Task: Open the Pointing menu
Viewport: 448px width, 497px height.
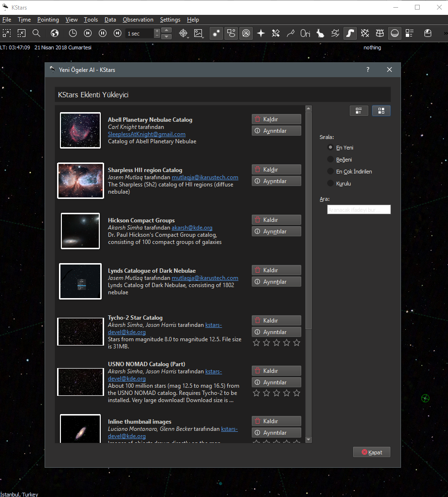Action: click(x=48, y=20)
